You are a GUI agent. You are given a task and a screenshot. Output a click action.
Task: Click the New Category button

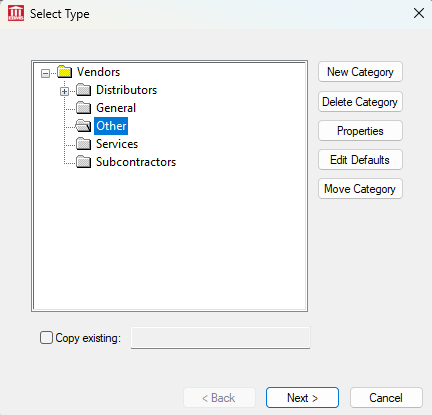tap(360, 72)
